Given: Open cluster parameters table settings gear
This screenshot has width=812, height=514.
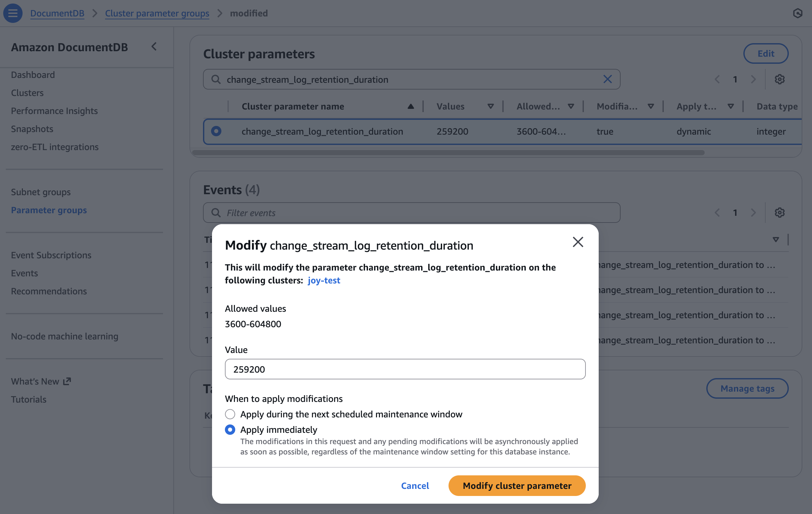Looking at the screenshot, I should [779, 79].
